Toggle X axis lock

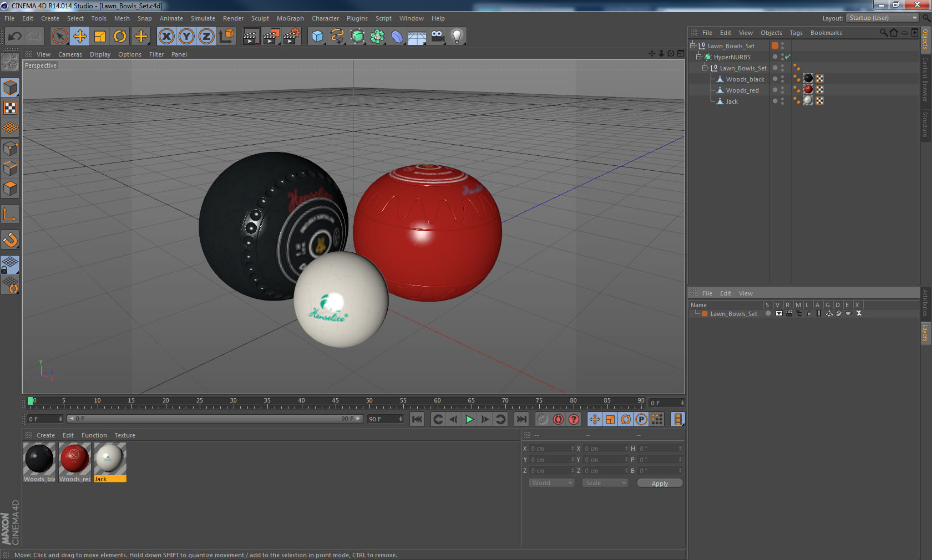coord(166,37)
